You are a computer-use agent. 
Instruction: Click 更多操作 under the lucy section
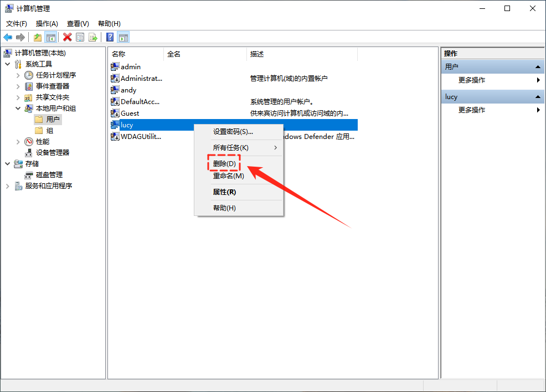(x=471, y=110)
